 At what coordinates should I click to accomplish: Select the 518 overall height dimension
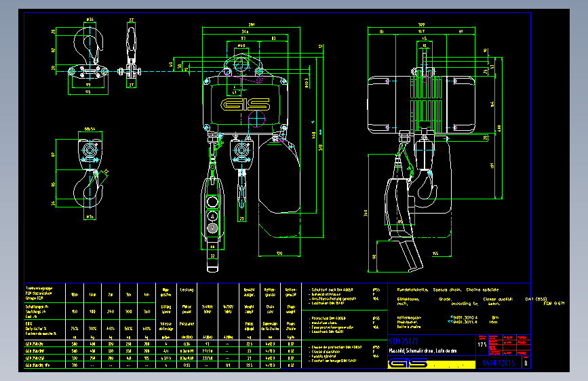pyautogui.click(x=321, y=147)
